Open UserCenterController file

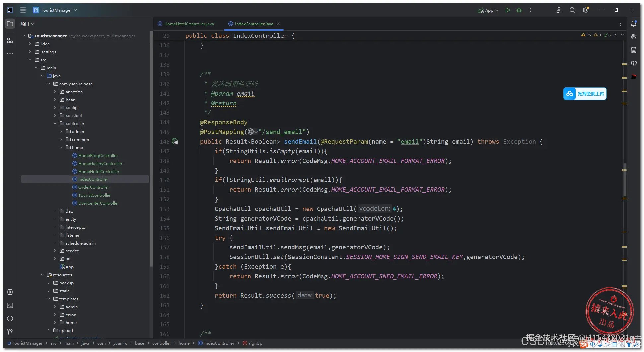(x=96, y=203)
